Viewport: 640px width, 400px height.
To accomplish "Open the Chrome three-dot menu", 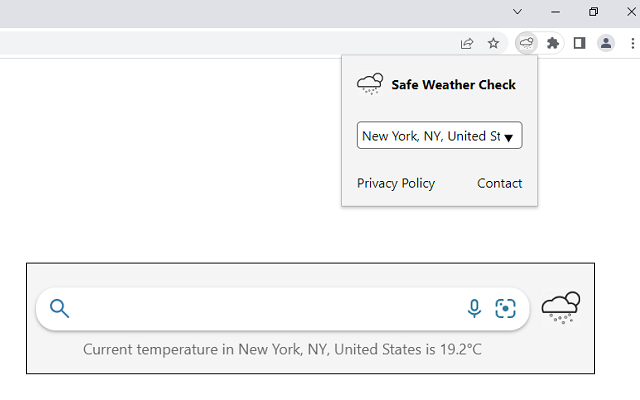I will pos(633,43).
